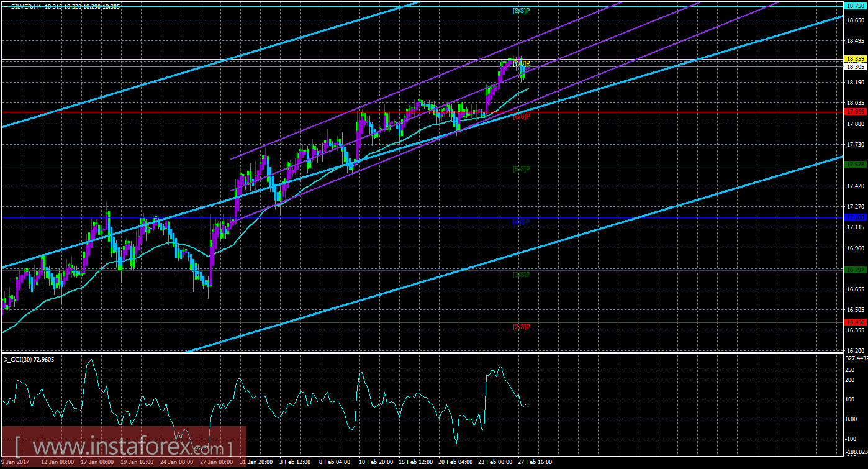Click the green 16.797 price tag
Image resolution: width=868 pixels, height=469 pixels.
pyautogui.click(x=854, y=270)
